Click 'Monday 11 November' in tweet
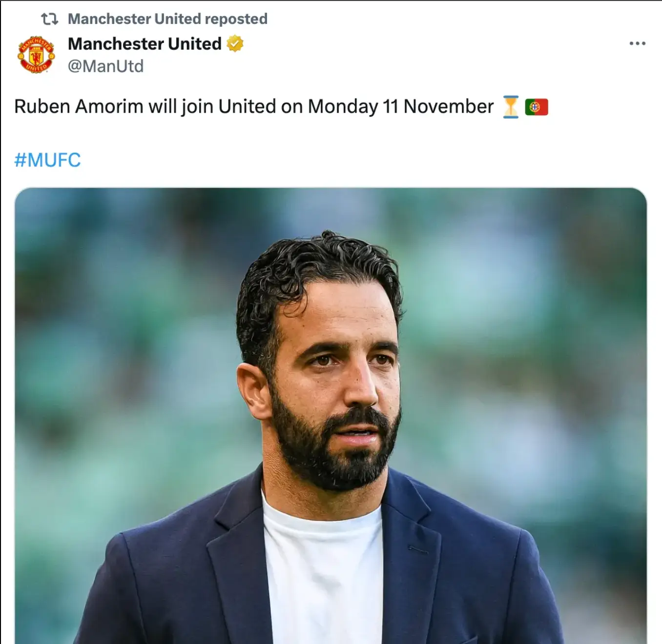The width and height of the screenshot is (662, 644). click(401, 107)
